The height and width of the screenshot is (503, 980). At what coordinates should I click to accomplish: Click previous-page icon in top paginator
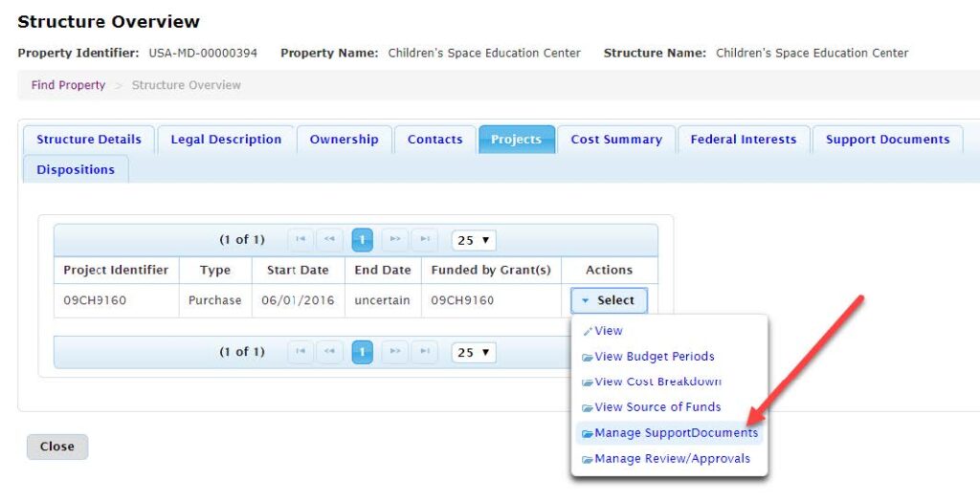point(331,239)
